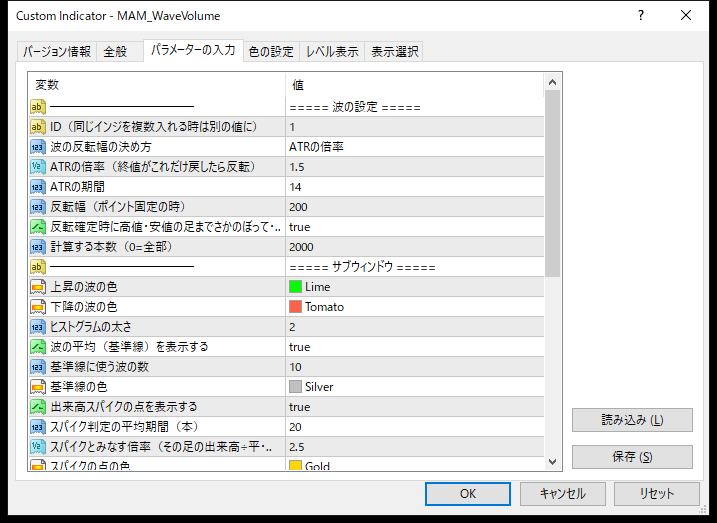717x523 pixels.
Task: Click the ID value field showing 1
Action: pyautogui.click(x=415, y=127)
